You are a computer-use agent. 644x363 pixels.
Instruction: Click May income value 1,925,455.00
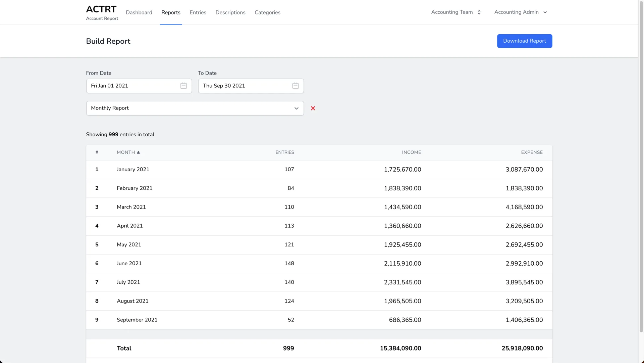pyautogui.click(x=402, y=245)
